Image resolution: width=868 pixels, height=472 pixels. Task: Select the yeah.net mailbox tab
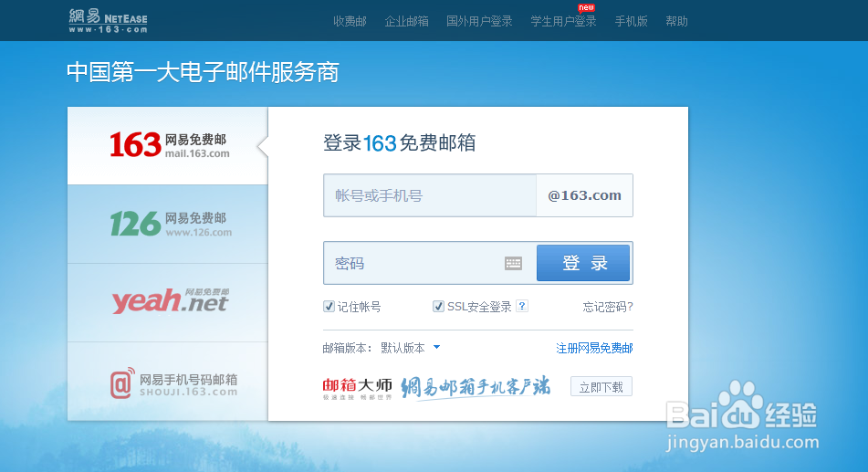(168, 303)
